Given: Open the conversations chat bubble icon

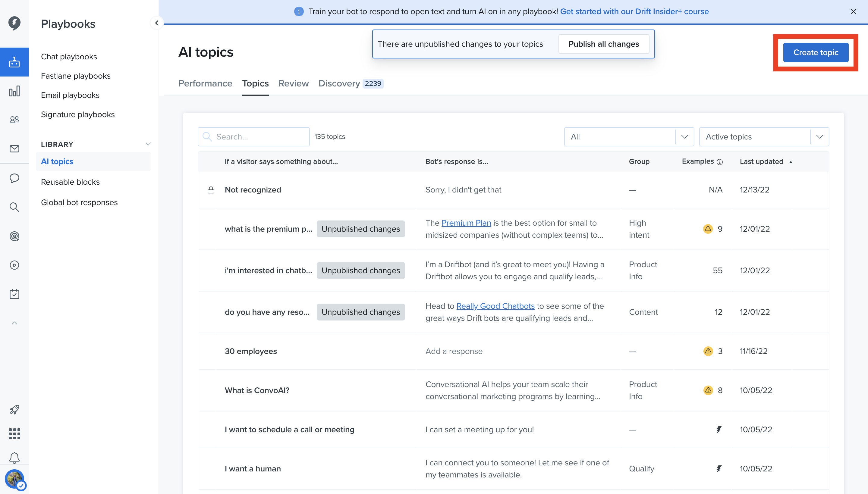Looking at the screenshot, I should [x=14, y=178].
